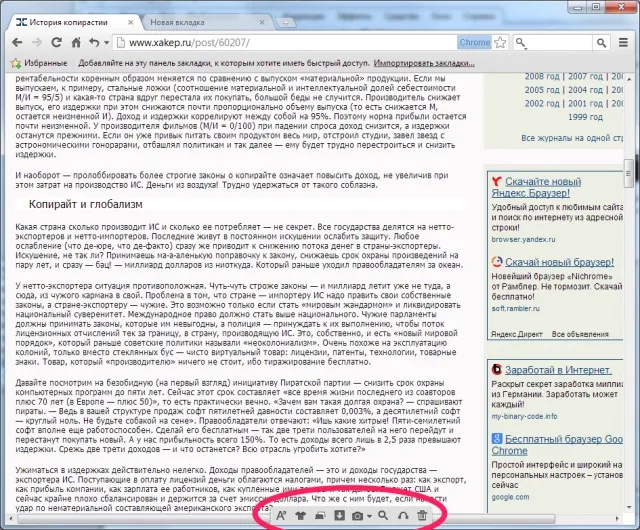Click the font size icon in bottom toolbar

pyautogui.click(x=281, y=515)
